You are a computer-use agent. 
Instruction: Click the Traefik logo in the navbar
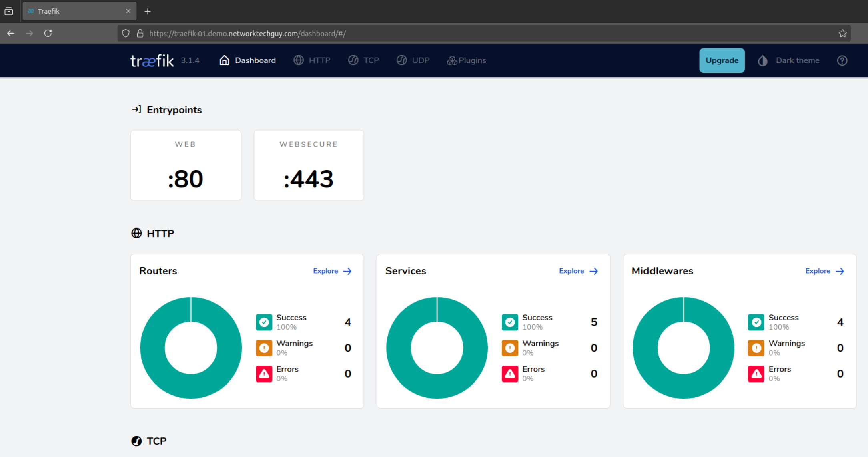coord(152,60)
